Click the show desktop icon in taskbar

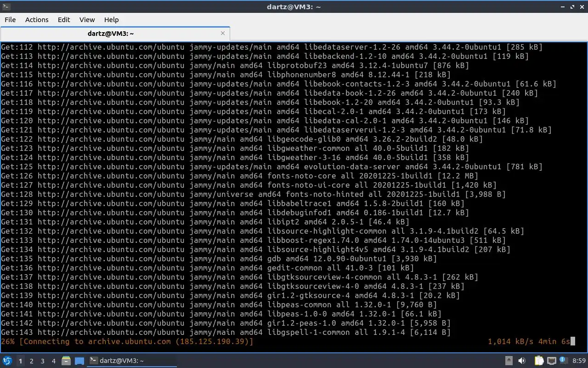pos(79,361)
